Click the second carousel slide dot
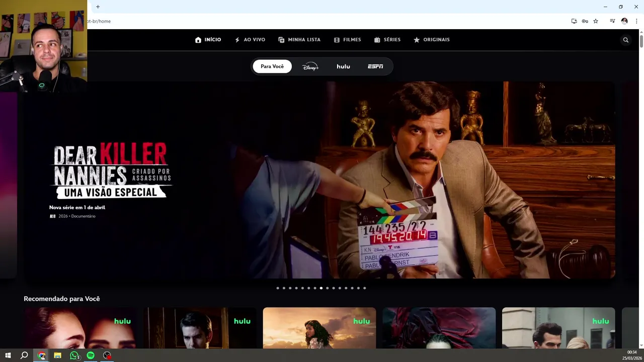Image resolution: width=644 pixels, height=362 pixels. click(284, 288)
